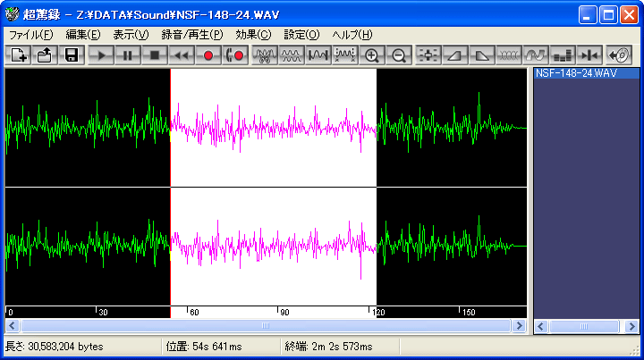Click left arrow of waveform horizontal scrollbar
Viewport: 644px width, 360px height.
pyautogui.click(x=12, y=325)
